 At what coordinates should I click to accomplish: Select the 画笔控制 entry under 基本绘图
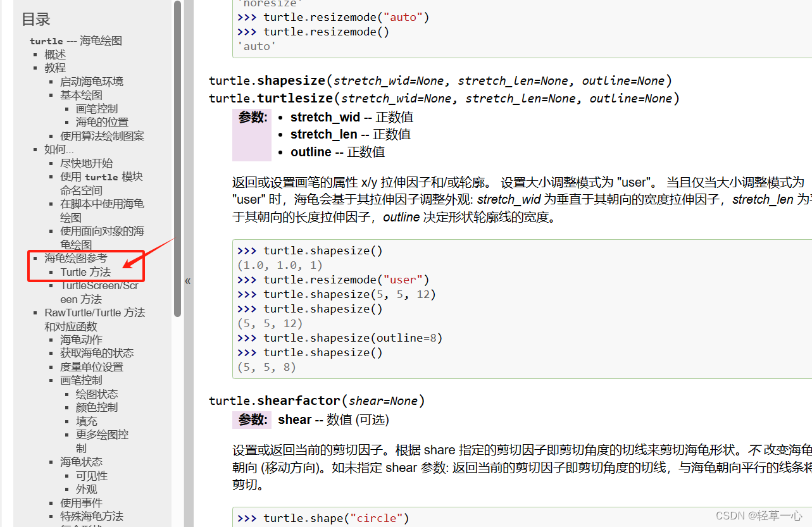point(97,109)
